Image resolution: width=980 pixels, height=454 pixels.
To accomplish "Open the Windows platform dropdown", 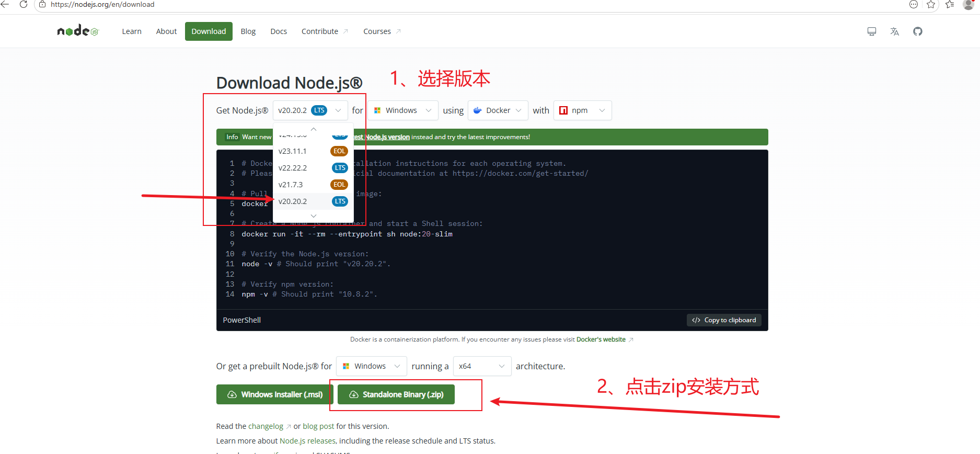I will click(403, 110).
